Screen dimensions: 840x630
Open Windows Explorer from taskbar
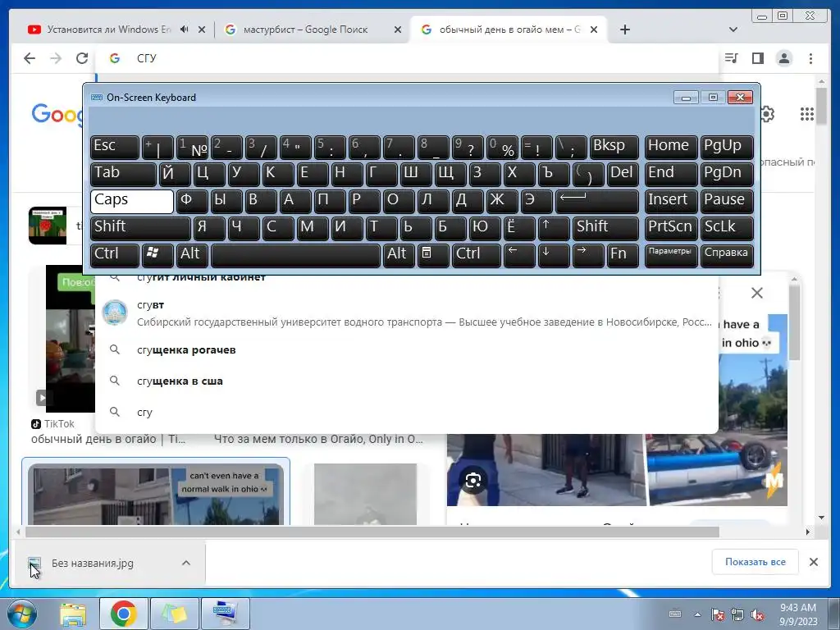click(x=73, y=614)
